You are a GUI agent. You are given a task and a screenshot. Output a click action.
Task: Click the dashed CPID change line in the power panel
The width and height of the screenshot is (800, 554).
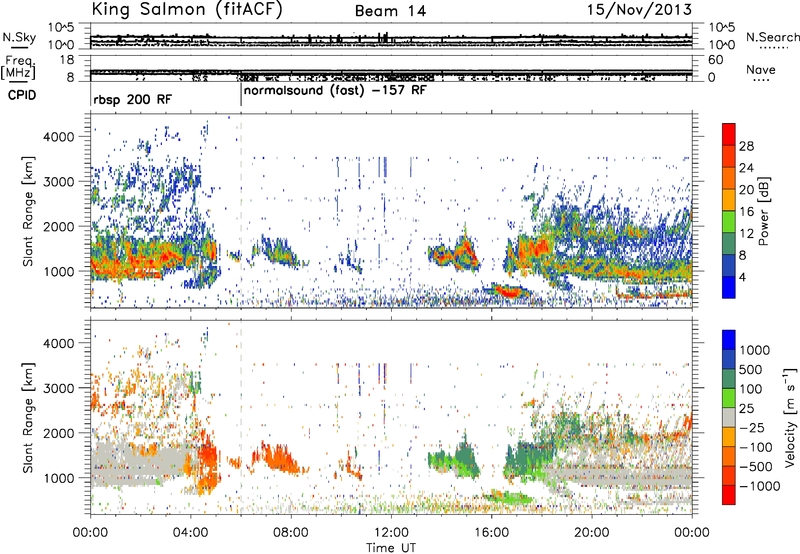(241, 211)
